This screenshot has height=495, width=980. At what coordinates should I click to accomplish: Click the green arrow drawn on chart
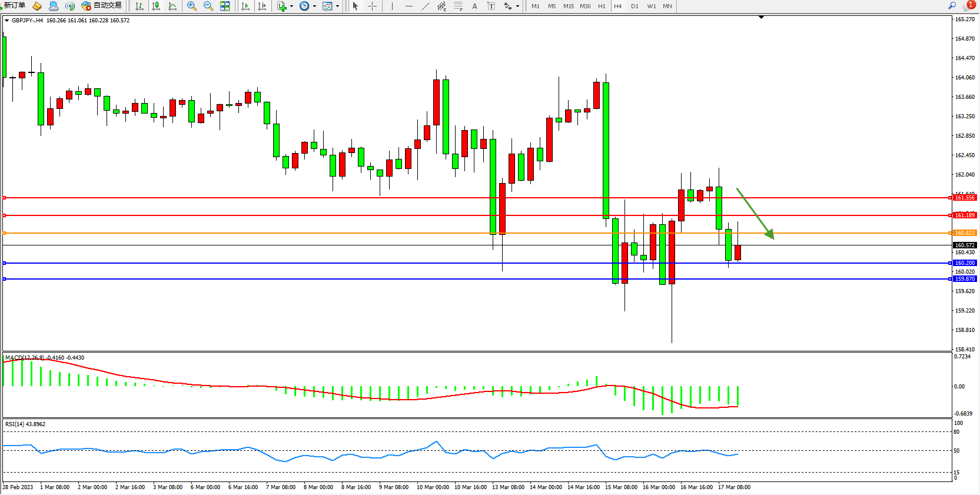tap(755, 214)
